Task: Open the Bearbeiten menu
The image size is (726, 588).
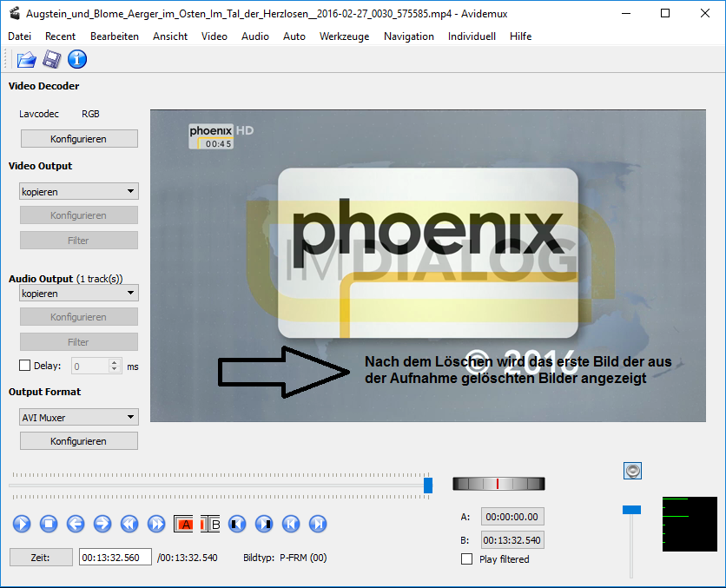Action: pos(114,36)
